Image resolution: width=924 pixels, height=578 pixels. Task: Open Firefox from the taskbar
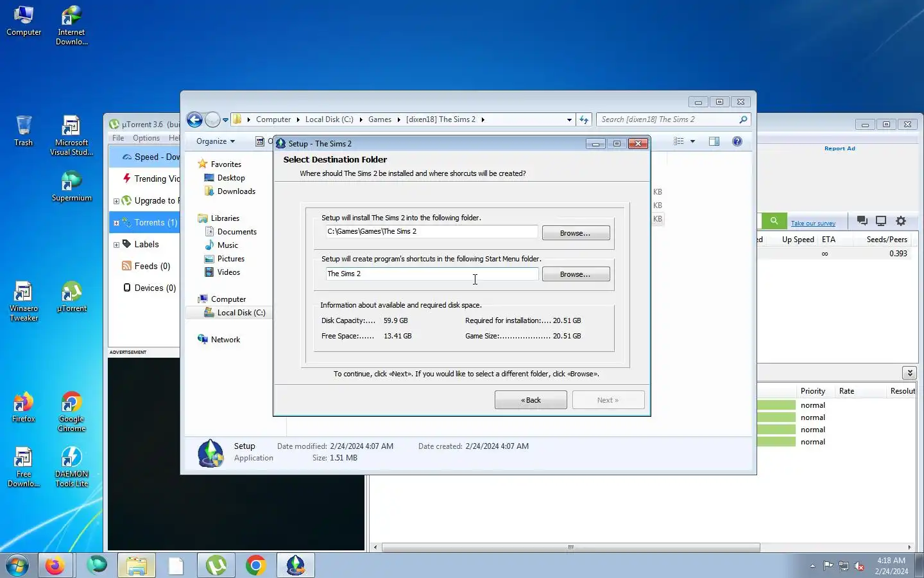pyautogui.click(x=55, y=565)
